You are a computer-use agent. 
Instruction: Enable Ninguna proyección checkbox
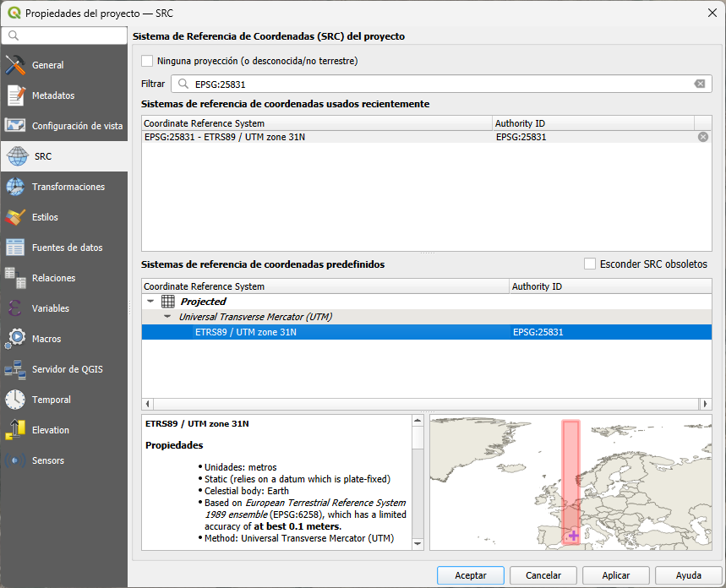point(148,61)
